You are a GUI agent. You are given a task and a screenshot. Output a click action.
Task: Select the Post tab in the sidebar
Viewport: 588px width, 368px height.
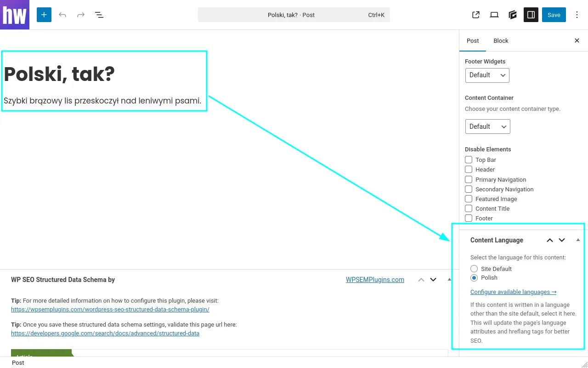pos(473,40)
